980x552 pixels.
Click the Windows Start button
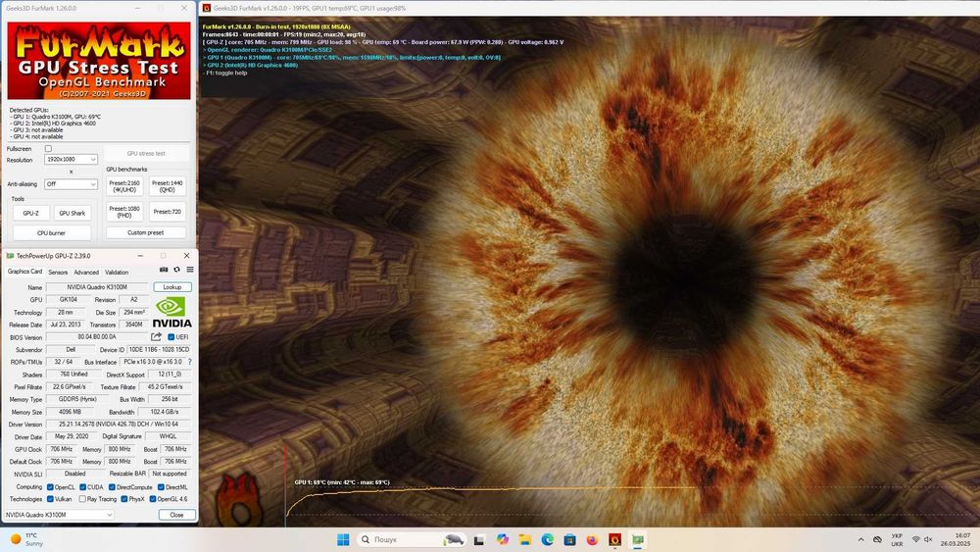343,539
